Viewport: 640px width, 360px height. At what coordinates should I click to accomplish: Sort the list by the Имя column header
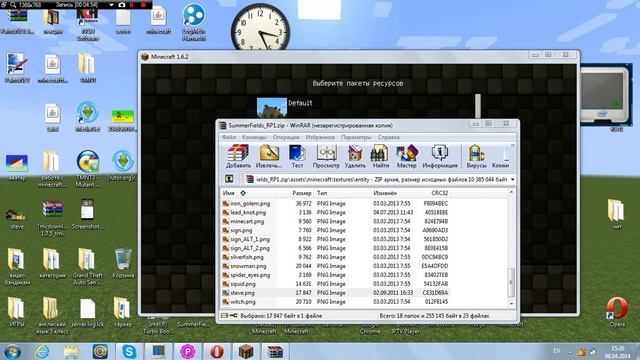248,193
